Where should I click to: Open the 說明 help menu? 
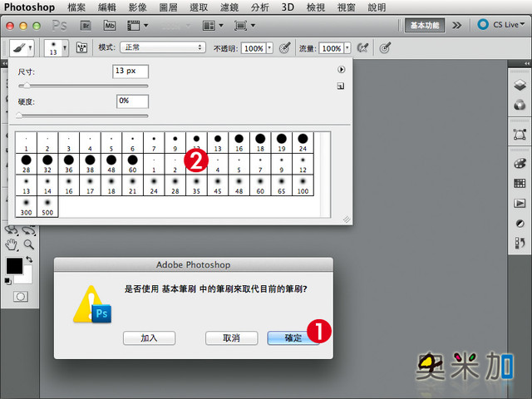pyautogui.click(x=377, y=7)
